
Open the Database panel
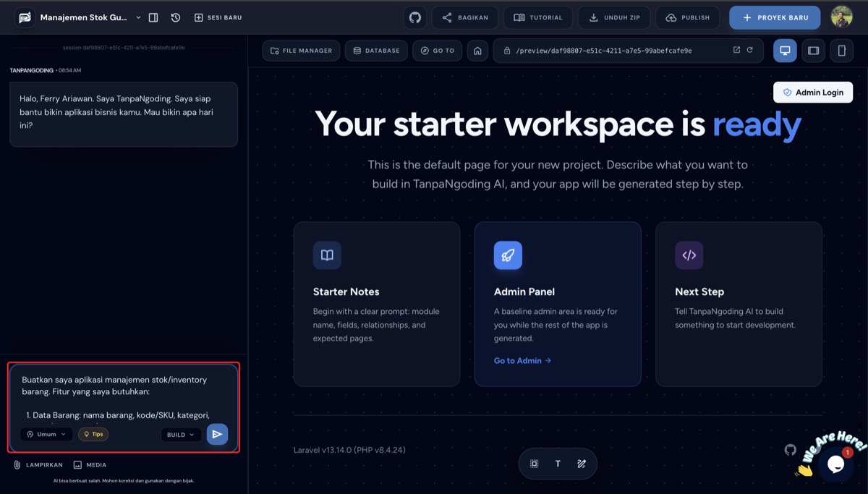pos(376,51)
